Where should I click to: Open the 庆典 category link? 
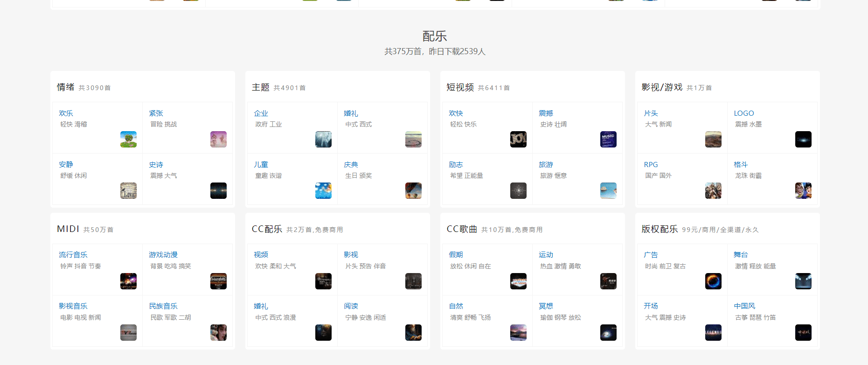(x=351, y=164)
